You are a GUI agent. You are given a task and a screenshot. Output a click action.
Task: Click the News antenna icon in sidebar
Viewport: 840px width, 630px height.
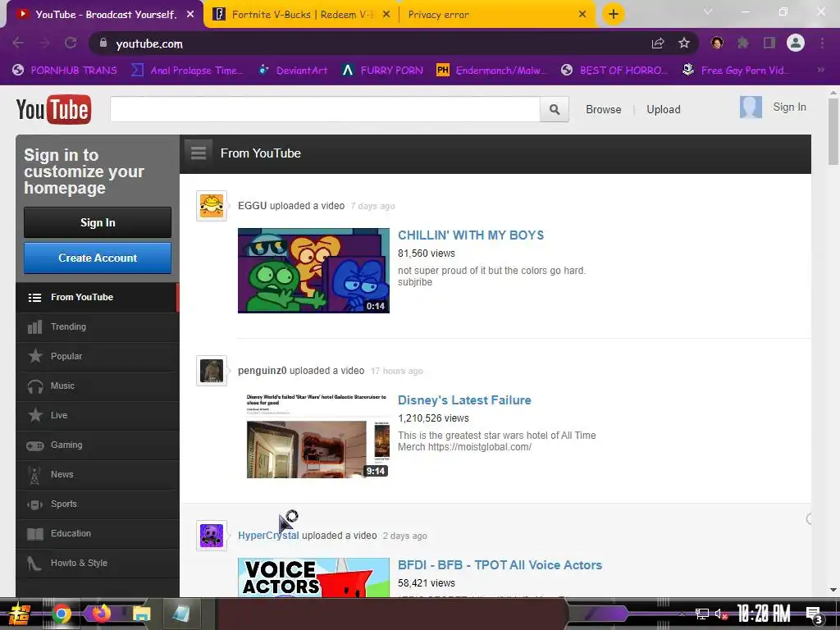[x=34, y=475]
